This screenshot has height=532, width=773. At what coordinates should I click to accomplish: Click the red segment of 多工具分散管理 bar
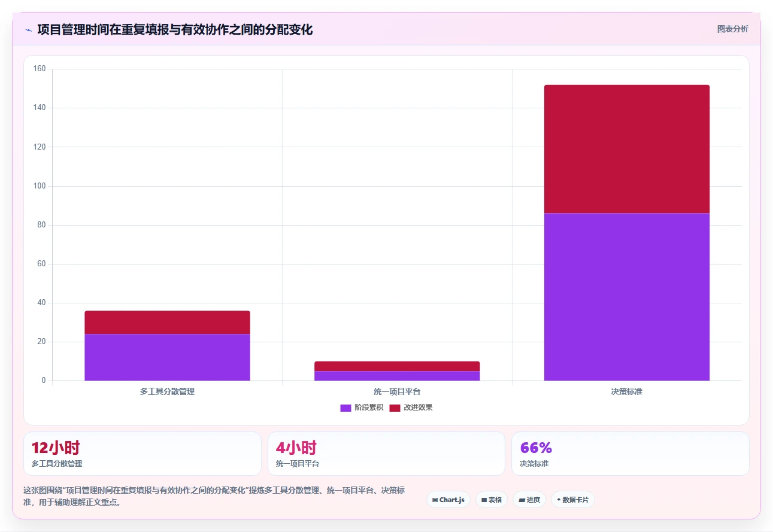pos(167,323)
